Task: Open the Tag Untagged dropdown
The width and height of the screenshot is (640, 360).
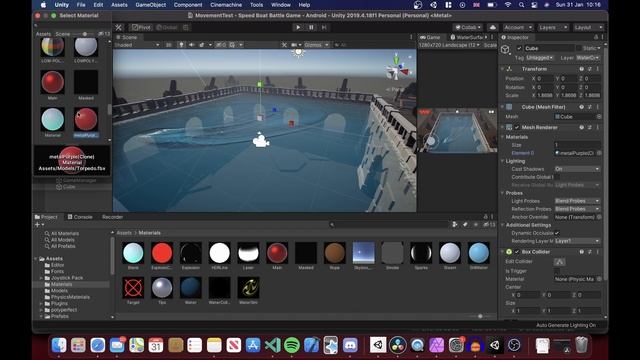Action: click(540, 58)
